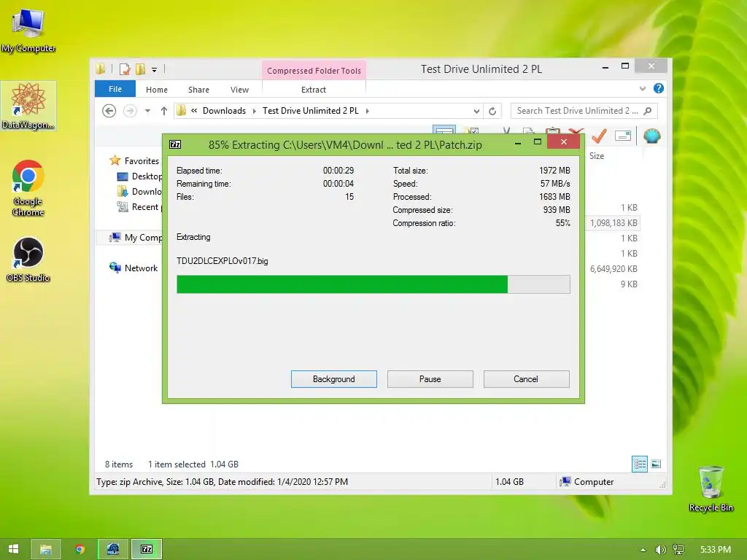Open Google Chrome desktop shortcut
The height and width of the screenshot is (560, 747).
point(28,187)
